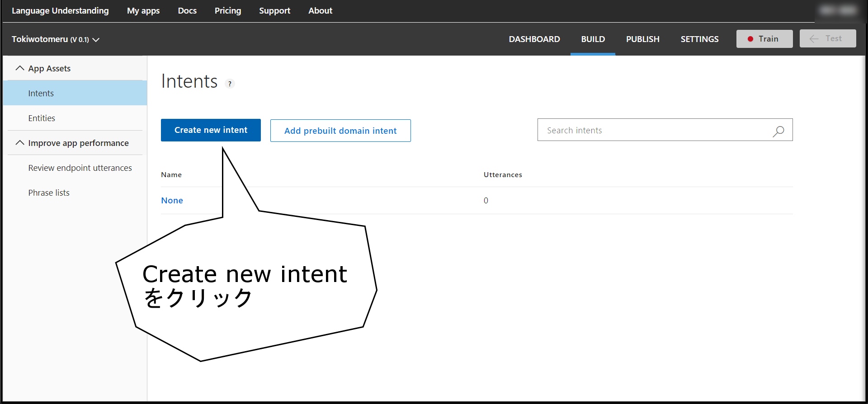Screen dimensions: 868x404
Task: Click the Language Understanding home link
Action: click(x=60, y=11)
